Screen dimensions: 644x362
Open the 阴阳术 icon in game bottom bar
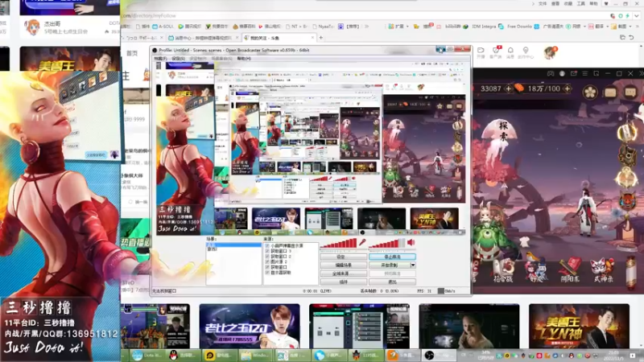click(570, 269)
